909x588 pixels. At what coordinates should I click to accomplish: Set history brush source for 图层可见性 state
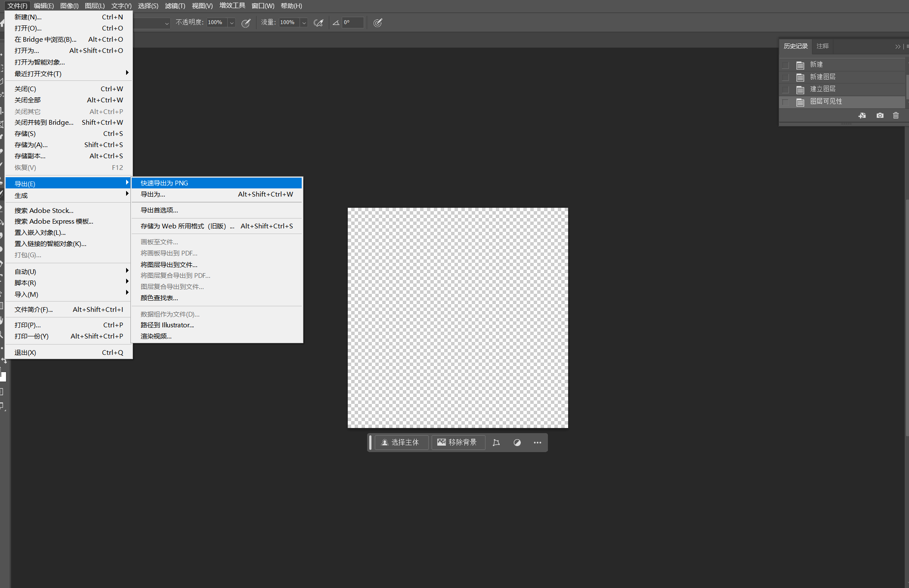(785, 102)
